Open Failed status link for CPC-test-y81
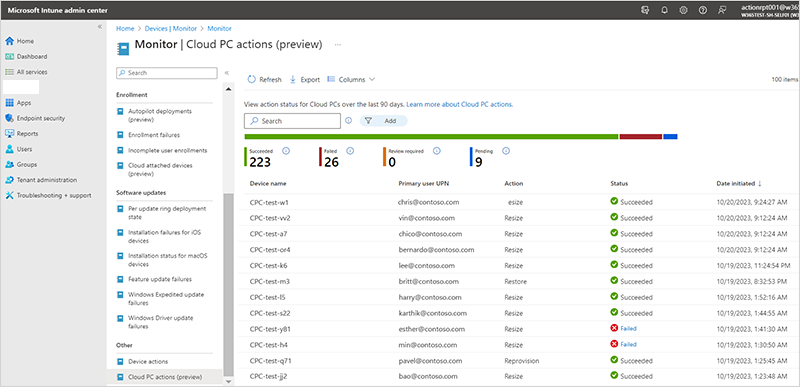This screenshot has height=387, width=800. (x=629, y=329)
